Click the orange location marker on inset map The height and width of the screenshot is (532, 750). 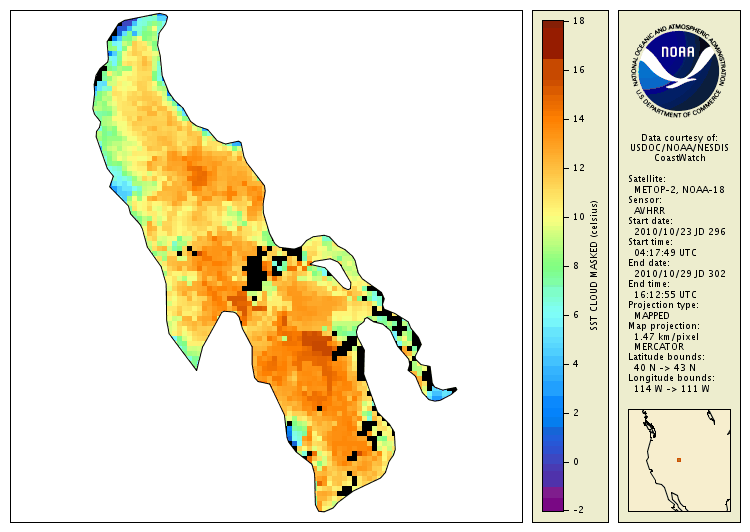[x=679, y=460]
